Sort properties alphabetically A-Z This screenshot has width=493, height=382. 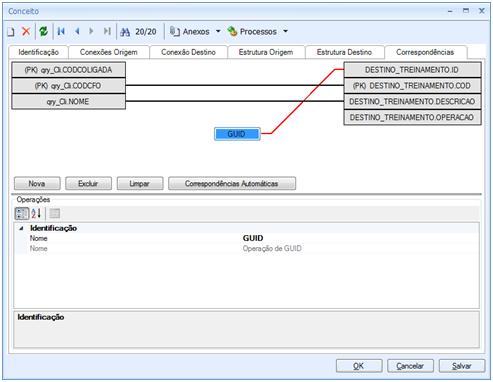click(36, 213)
